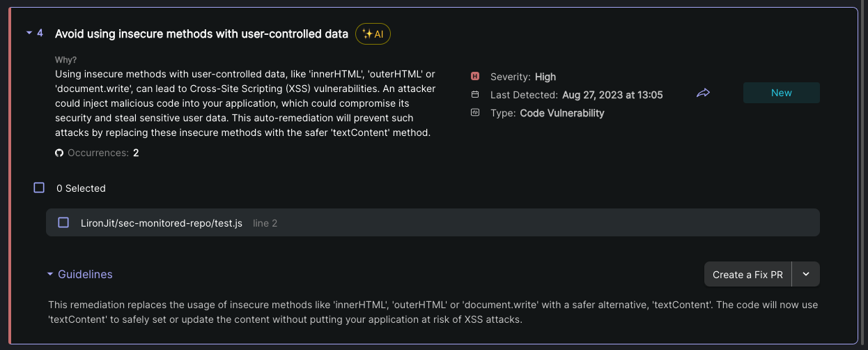Click the Occurrences count 2
This screenshot has width=868, height=350.
(x=136, y=153)
